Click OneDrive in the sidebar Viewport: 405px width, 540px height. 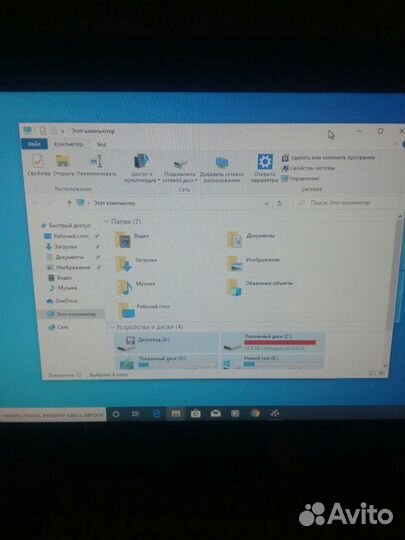point(62,301)
